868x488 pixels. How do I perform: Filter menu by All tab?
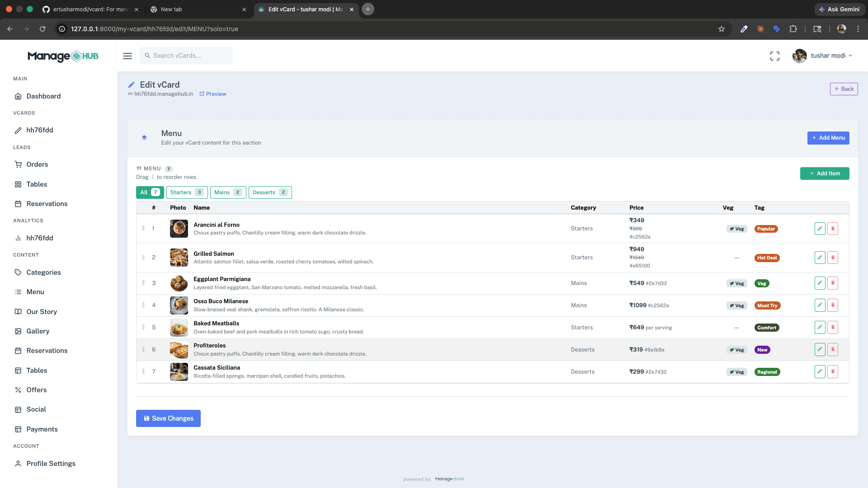pyautogui.click(x=150, y=192)
